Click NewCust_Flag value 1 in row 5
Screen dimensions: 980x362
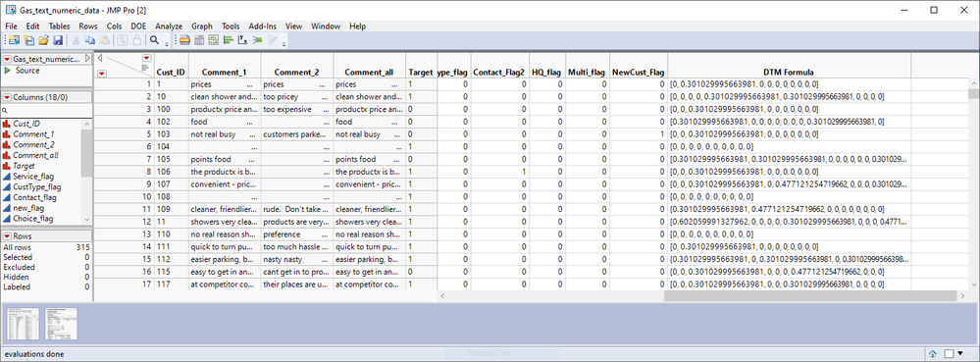pyautogui.click(x=638, y=134)
